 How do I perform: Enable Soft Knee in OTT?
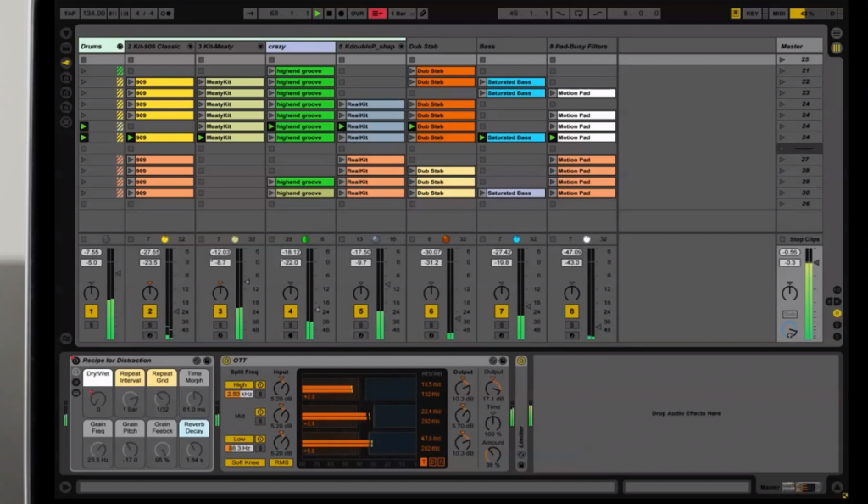pyautogui.click(x=244, y=462)
